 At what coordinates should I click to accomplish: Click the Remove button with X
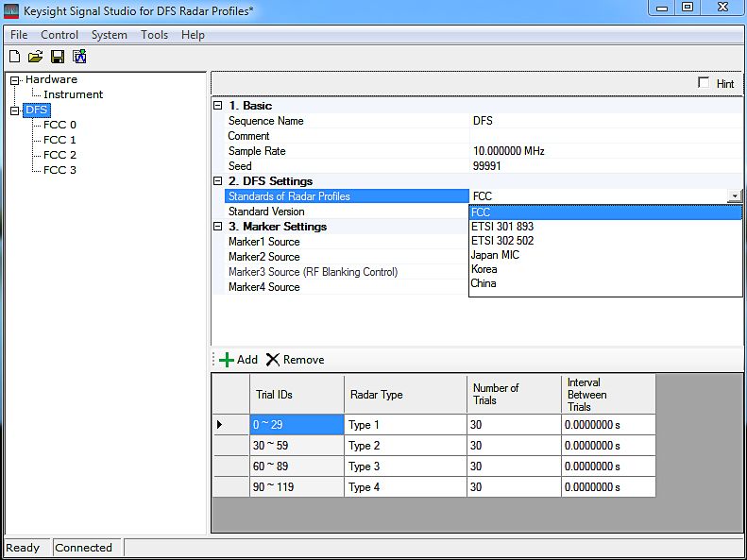pyautogui.click(x=295, y=360)
